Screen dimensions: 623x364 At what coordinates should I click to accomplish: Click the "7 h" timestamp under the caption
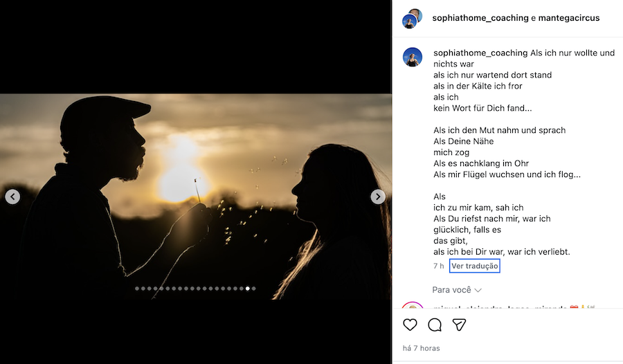438,266
